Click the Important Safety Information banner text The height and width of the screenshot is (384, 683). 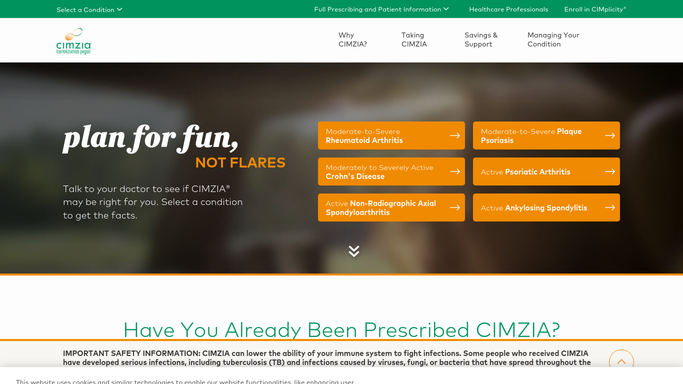coord(327,358)
